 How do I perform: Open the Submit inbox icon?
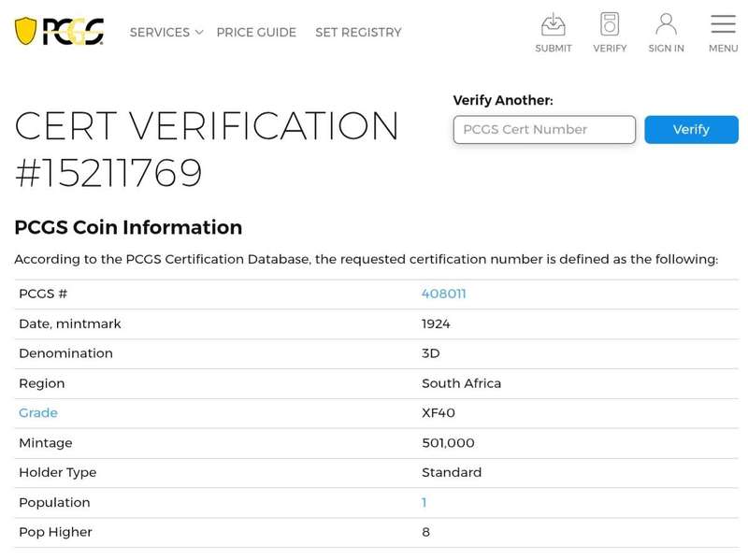(554, 25)
